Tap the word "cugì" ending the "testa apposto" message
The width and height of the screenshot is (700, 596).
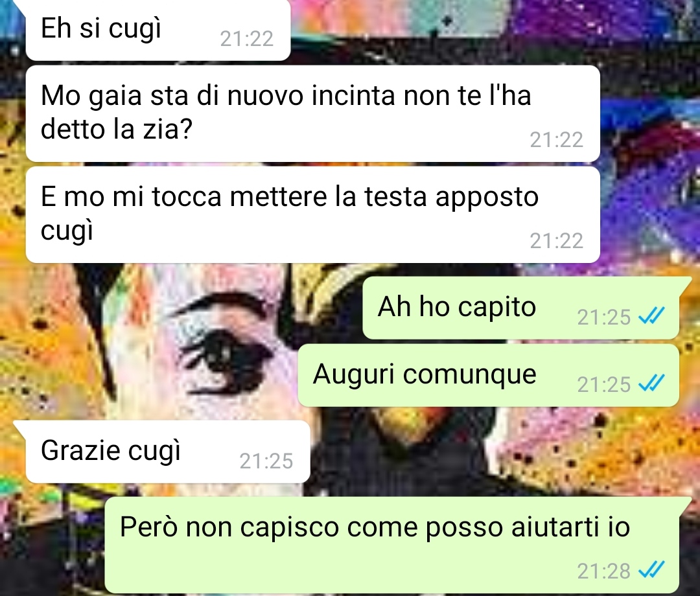point(67,231)
